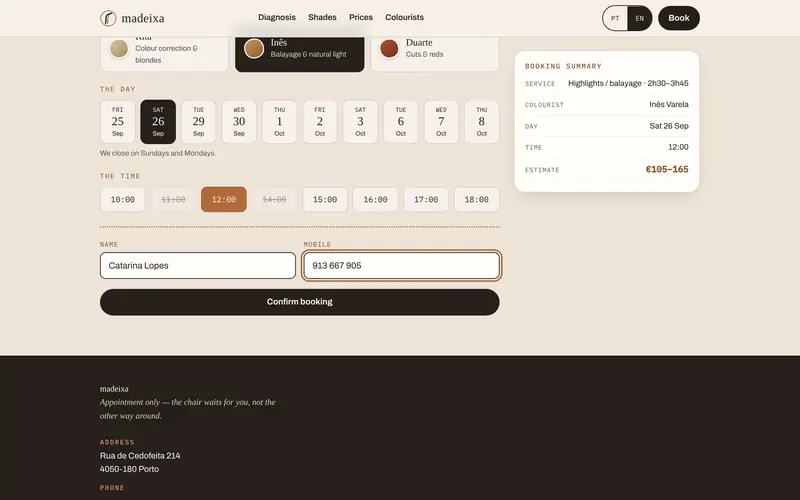
Task: Click 'We close on Sundays and Mondays' note
Action: (x=158, y=153)
